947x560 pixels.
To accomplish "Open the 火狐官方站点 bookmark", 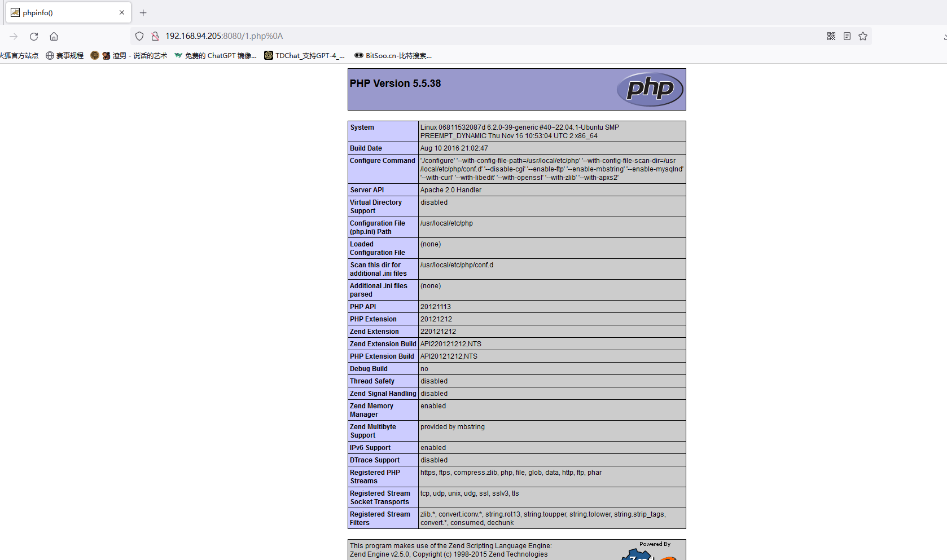I will [x=19, y=55].
